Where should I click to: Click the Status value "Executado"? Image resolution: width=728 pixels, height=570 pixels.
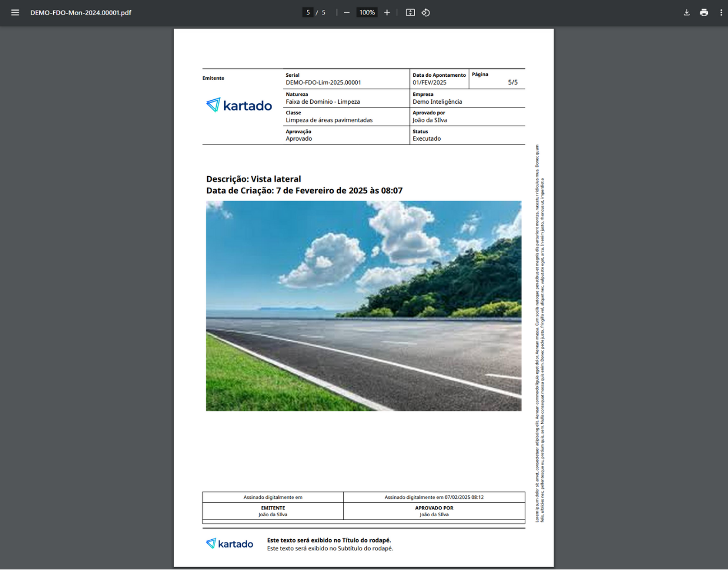point(427,138)
